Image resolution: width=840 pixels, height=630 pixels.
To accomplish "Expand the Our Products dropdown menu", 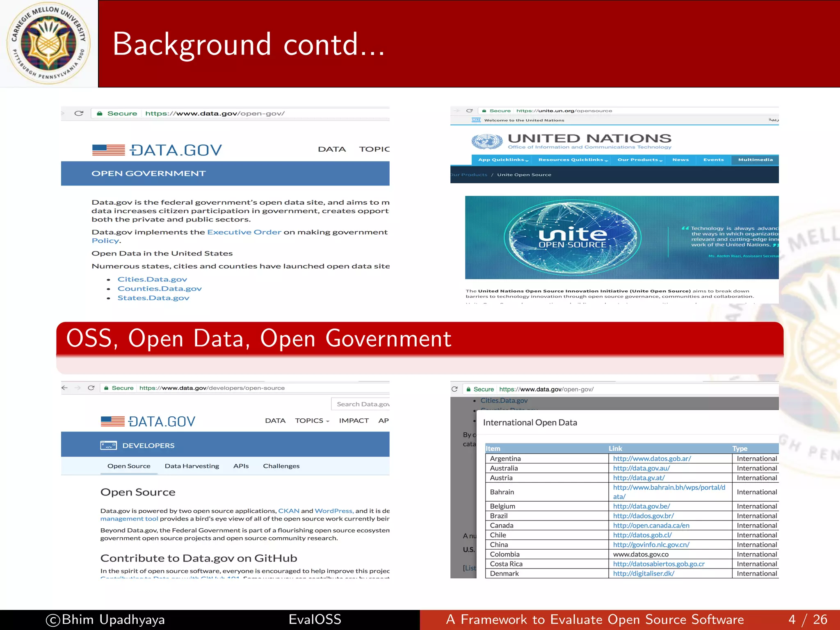I will click(640, 160).
